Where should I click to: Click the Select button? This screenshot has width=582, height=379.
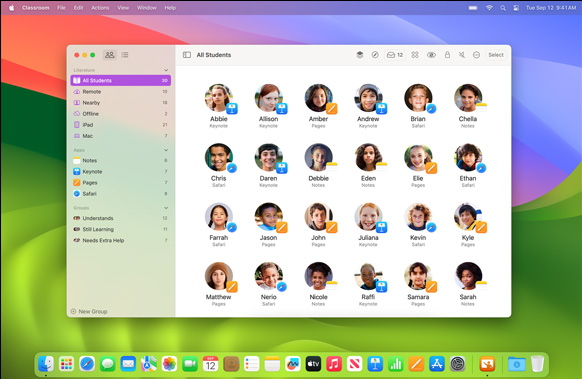point(496,55)
